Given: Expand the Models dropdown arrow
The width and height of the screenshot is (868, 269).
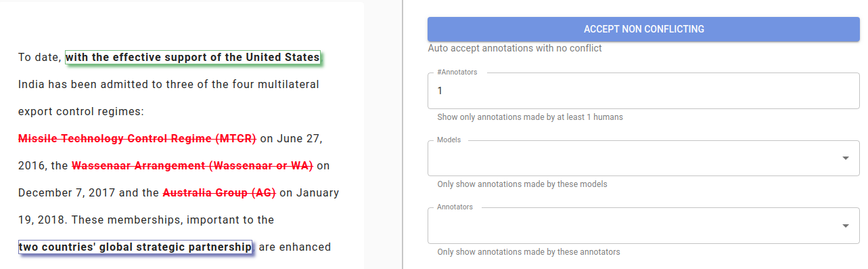Looking at the screenshot, I should point(846,158).
